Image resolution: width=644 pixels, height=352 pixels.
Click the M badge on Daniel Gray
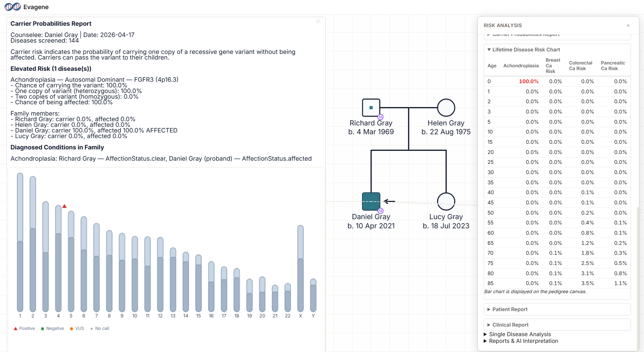coord(380,211)
